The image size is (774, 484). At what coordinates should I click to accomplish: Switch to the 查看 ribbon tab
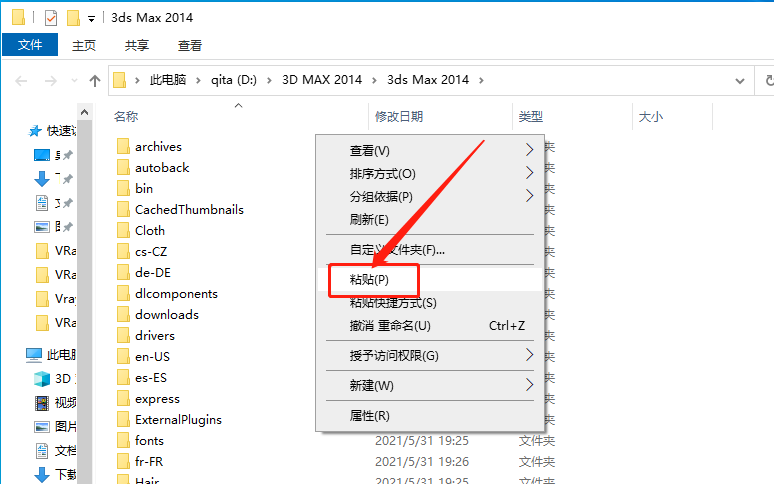[190, 45]
